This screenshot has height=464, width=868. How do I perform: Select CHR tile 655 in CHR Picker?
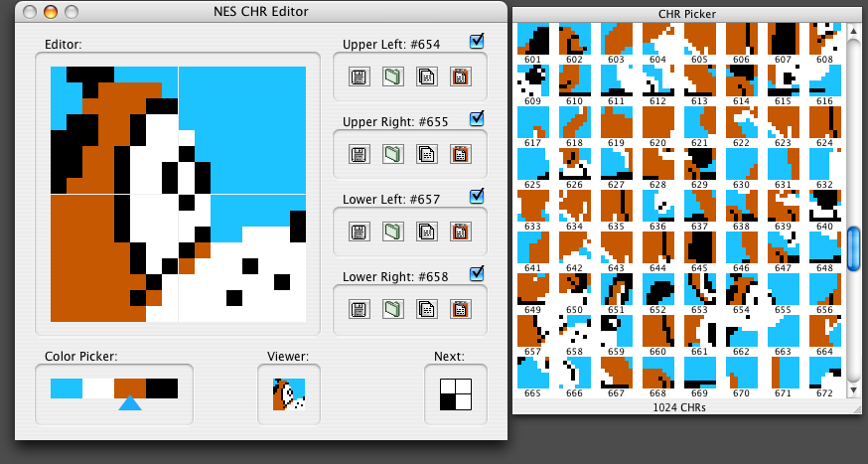pyautogui.click(x=784, y=289)
